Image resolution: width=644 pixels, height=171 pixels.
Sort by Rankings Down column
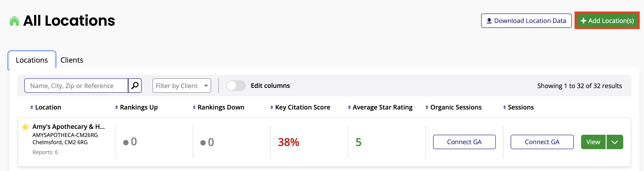[194, 107]
